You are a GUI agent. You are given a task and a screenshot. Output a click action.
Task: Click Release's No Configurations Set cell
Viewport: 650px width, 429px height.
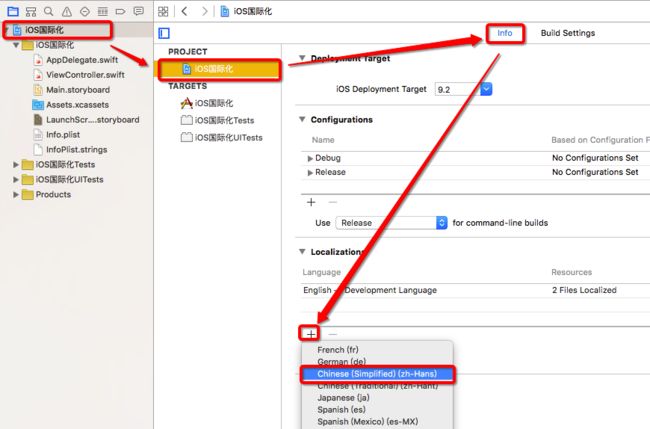(595, 172)
